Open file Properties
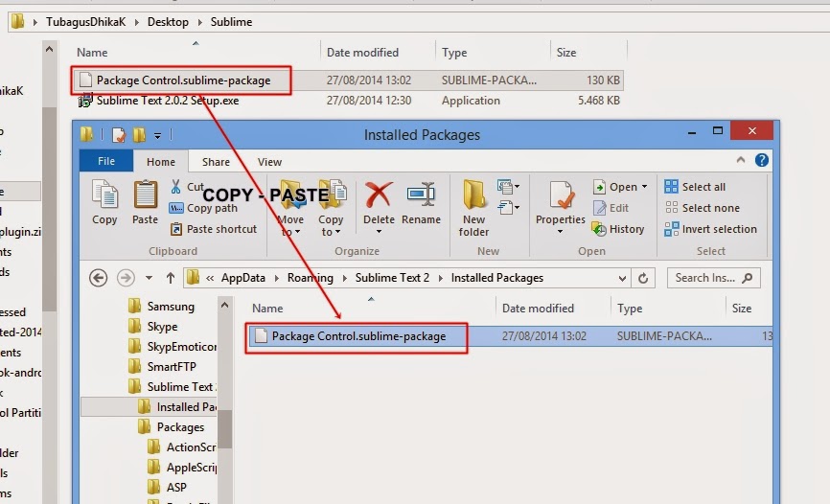This screenshot has width=830, height=504. (x=560, y=208)
